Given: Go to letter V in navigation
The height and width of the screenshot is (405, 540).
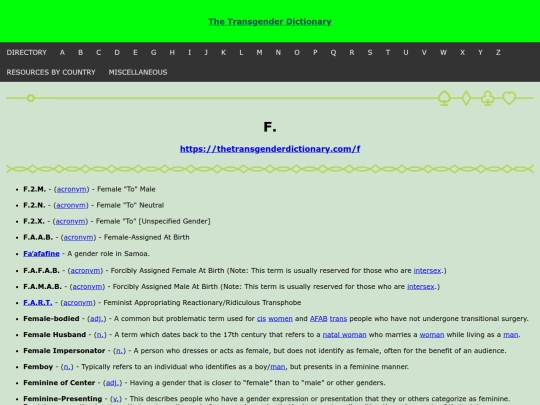Looking at the screenshot, I should (x=424, y=52).
